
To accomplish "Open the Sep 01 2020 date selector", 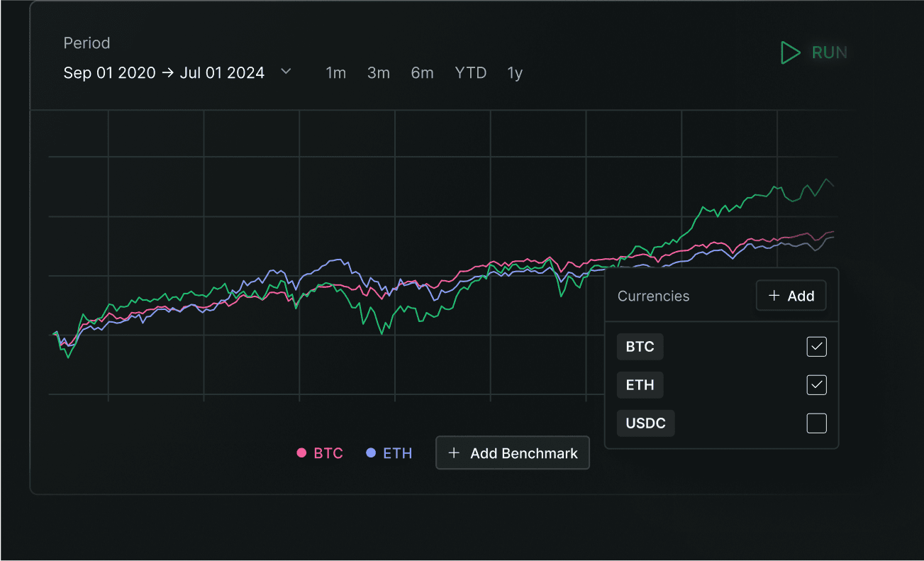I will [x=108, y=72].
